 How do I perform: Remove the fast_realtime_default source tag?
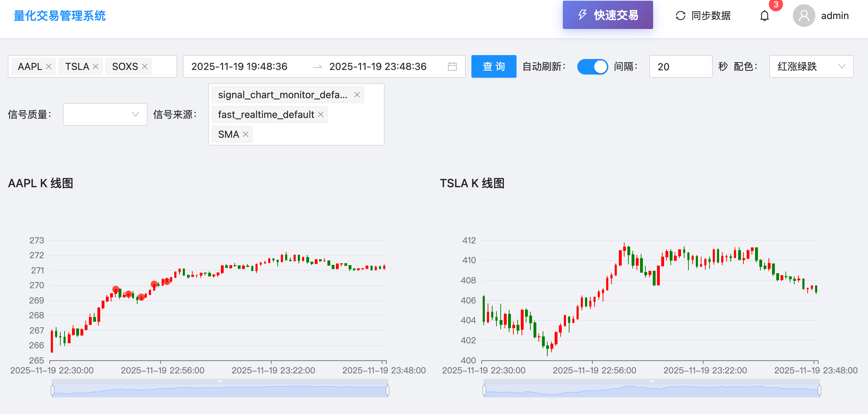pos(320,114)
